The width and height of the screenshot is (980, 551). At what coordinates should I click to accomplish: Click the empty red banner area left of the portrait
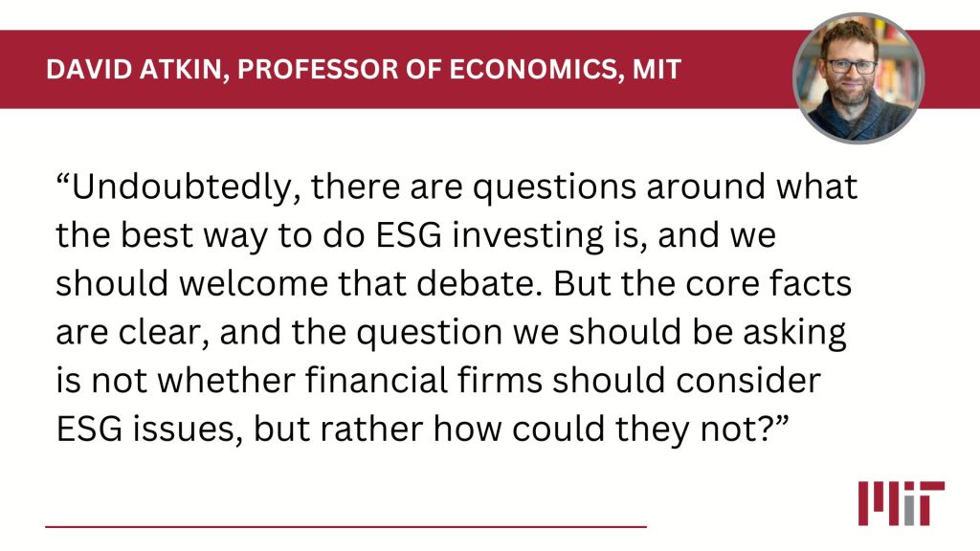pos(738,69)
